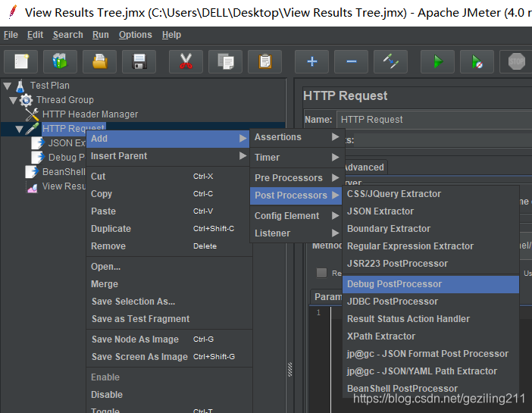This screenshot has width=532, height=413.
Task: Select the Thread Group gear icon
Action: tap(26, 100)
